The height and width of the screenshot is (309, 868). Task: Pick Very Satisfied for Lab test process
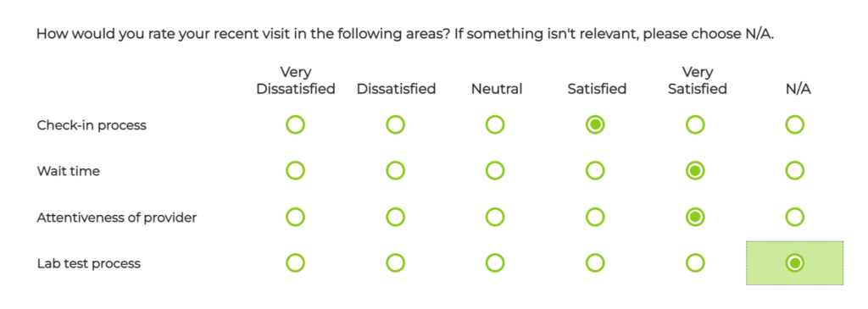(x=695, y=263)
